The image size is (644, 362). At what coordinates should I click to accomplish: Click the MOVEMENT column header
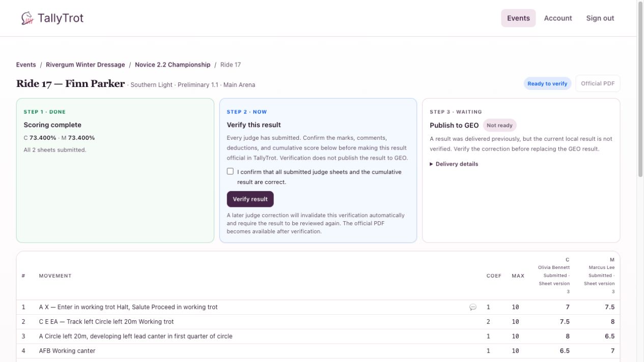[x=55, y=276]
